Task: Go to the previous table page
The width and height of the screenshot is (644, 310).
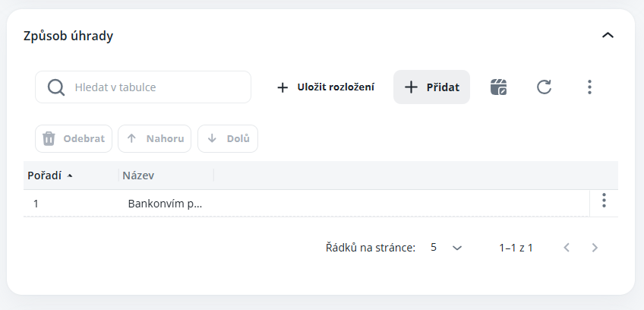Action: 566,248
